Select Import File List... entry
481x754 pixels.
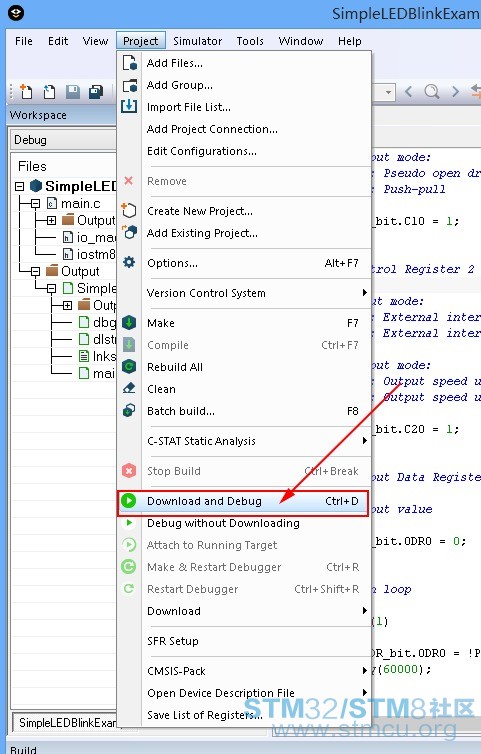244,107
